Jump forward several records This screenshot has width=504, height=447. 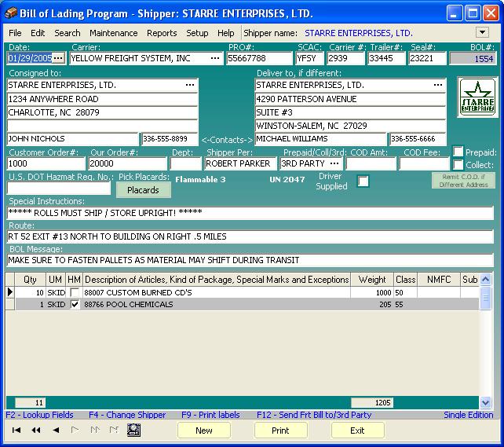pyautogui.click(x=95, y=430)
